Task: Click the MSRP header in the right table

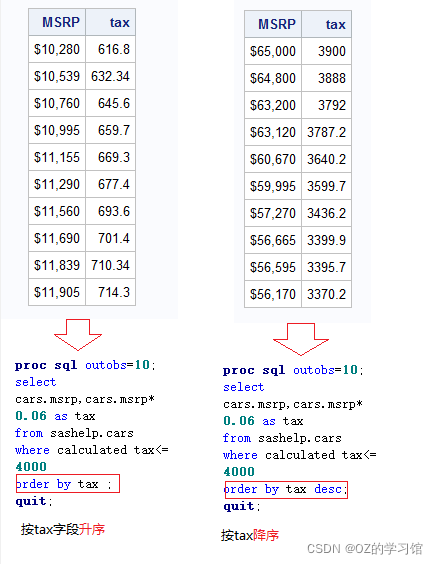Action: coord(273,24)
